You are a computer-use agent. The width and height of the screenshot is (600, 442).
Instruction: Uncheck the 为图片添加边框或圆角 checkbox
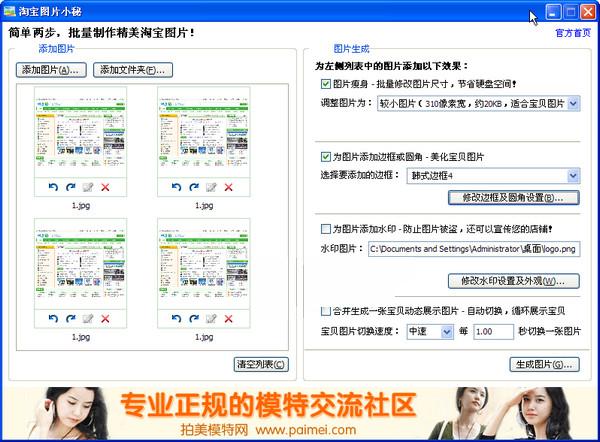[x=326, y=157]
